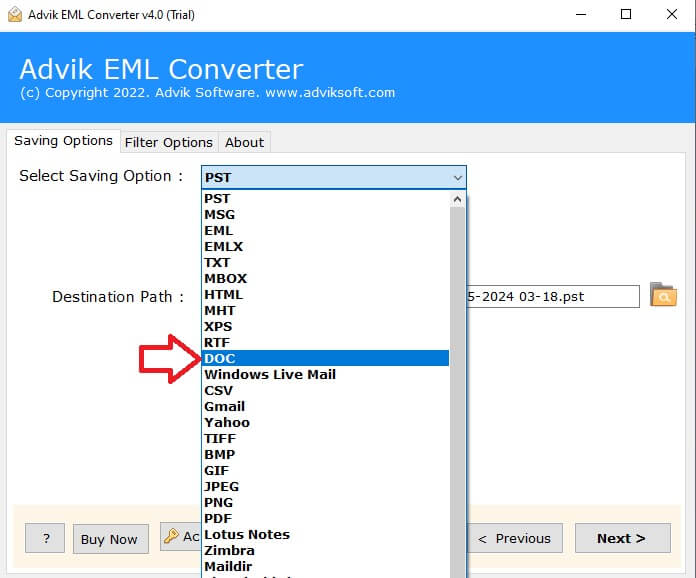Image resolution: width=696 pixels, height=578 pixels.
Task: Open the About tab
Action: (x=244, y=142)
